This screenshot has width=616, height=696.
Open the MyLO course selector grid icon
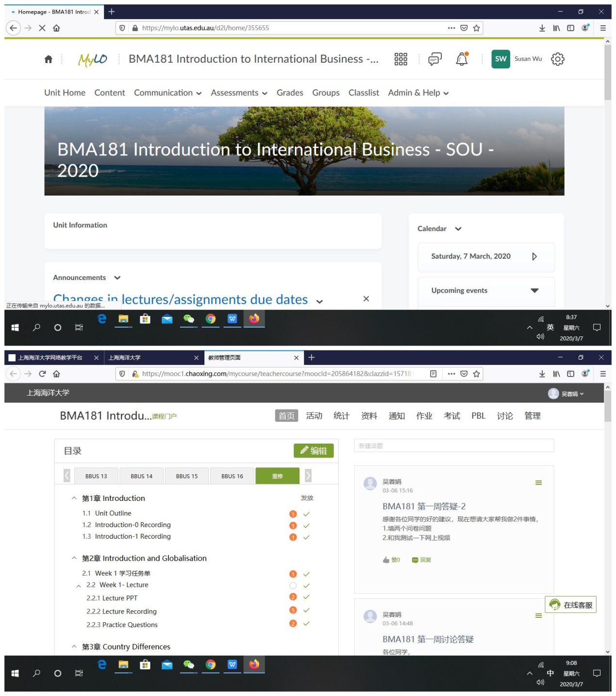pos(400,59)
